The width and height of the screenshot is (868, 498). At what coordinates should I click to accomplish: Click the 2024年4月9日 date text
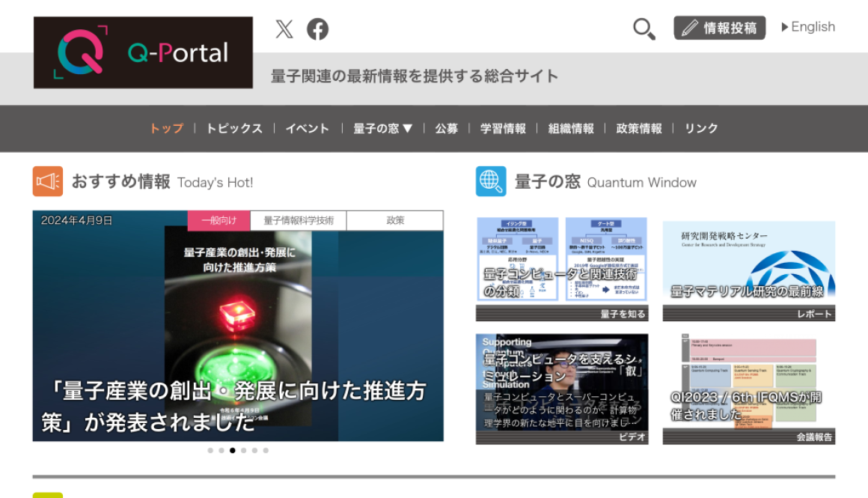pyautogui.click(x=76, y=220)
